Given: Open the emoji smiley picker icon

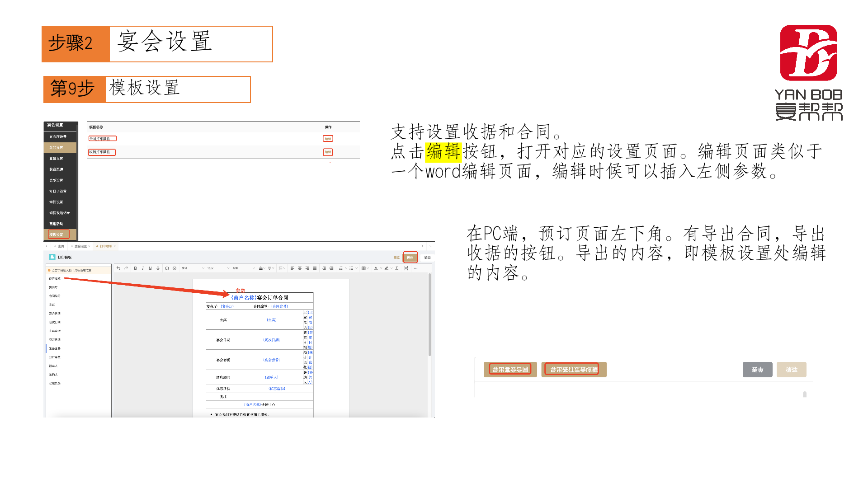Looking at the screenshot, I should [x=175, y=268].
